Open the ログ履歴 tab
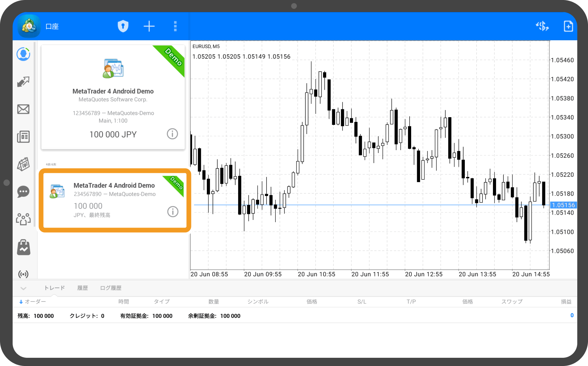This screenshot has height=366, width=588. tap(111, 288)
